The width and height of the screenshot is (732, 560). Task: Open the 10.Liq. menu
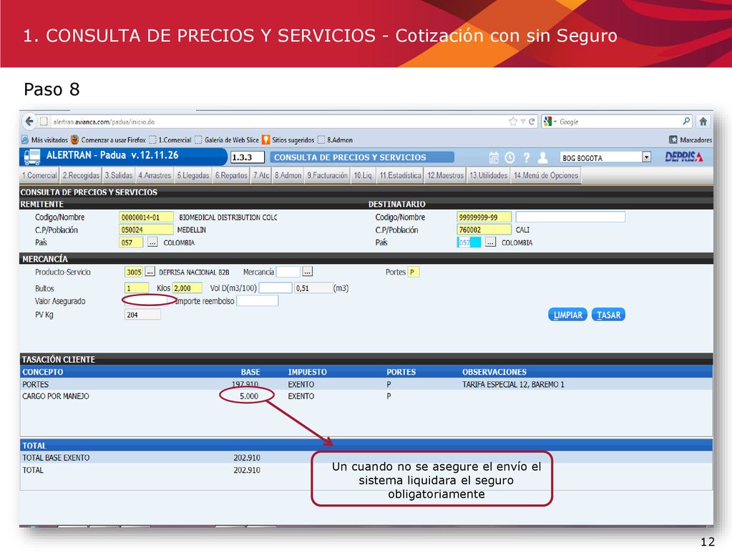pos(363,175)
